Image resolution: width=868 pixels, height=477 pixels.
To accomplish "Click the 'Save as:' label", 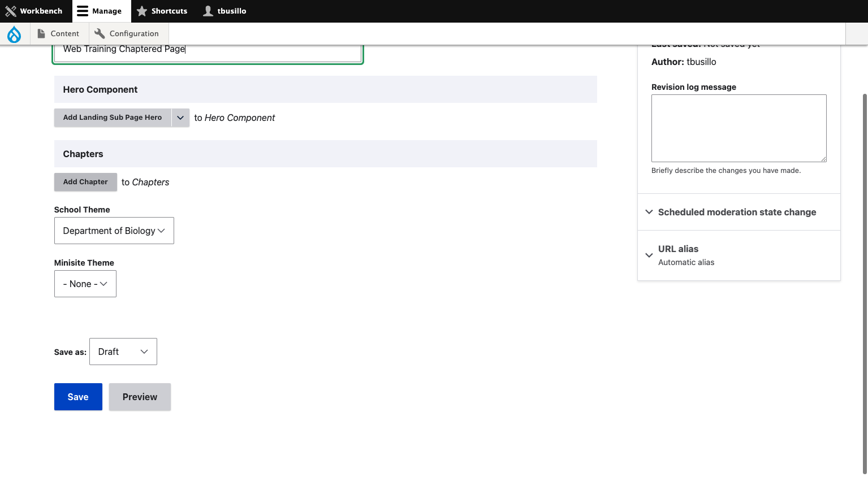I will pyautogui.click(x=70, y=352).
